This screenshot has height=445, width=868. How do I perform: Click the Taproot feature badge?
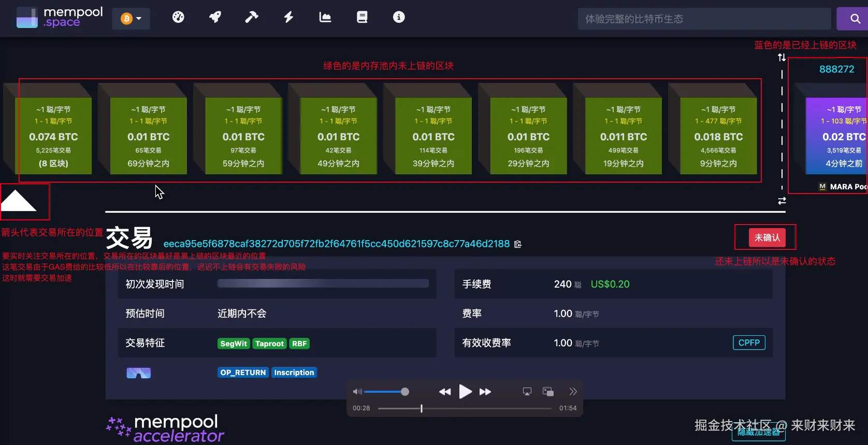coord(269,344)
